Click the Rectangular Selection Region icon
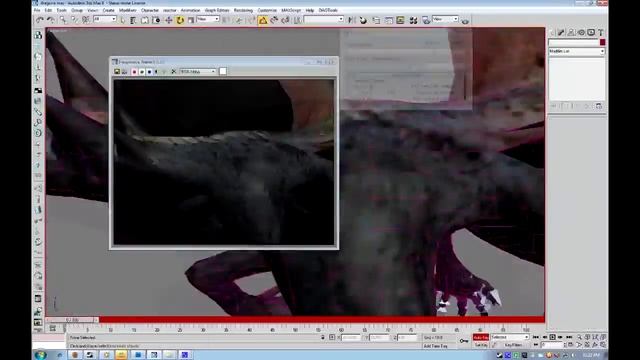This screenshot has width=640, height=360. click(x=144, y=20)
